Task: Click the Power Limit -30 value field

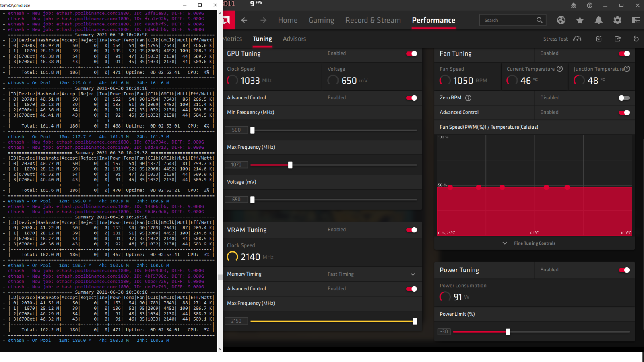Action: click(x=444, y=332)
